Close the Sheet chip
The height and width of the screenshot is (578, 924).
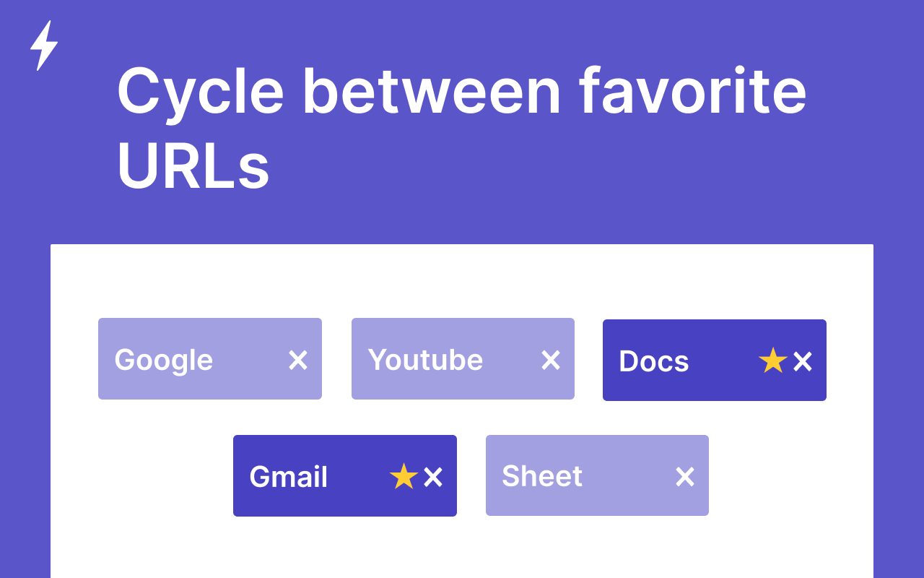point(685,476)
